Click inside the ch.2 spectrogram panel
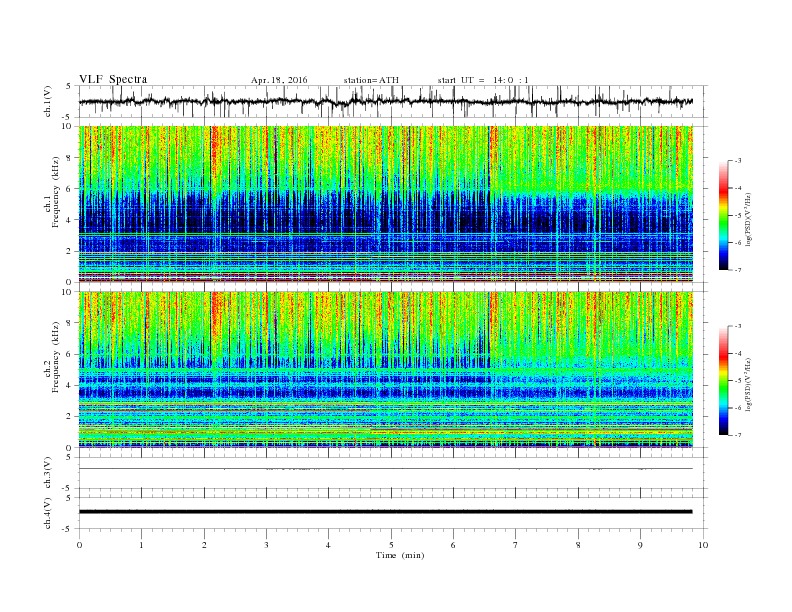This screenshot has height=612, width=792. click(x=385, y=369)
